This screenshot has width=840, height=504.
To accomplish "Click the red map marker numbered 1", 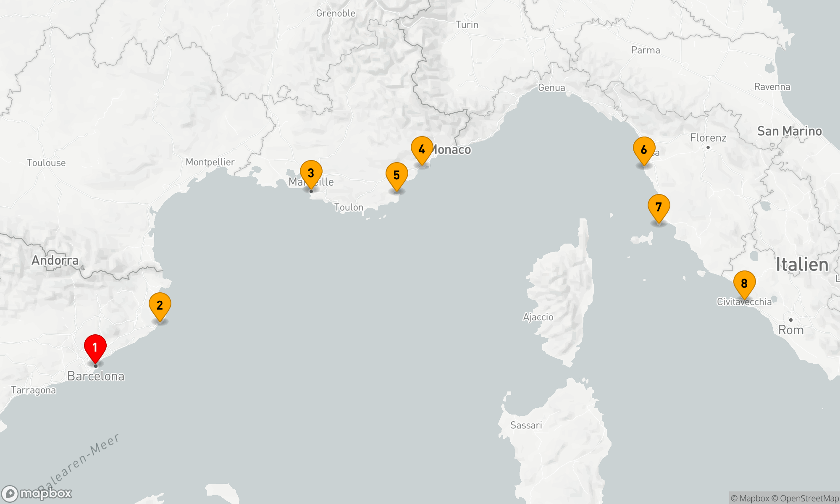I will [95, 348].
